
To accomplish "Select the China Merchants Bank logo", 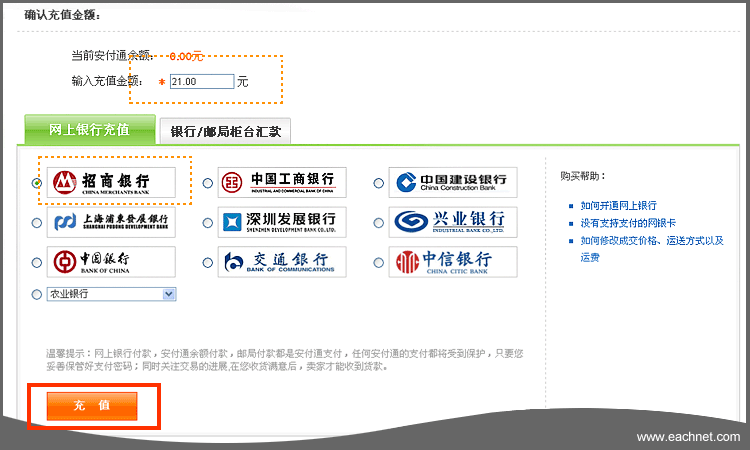I will (111, 182).
